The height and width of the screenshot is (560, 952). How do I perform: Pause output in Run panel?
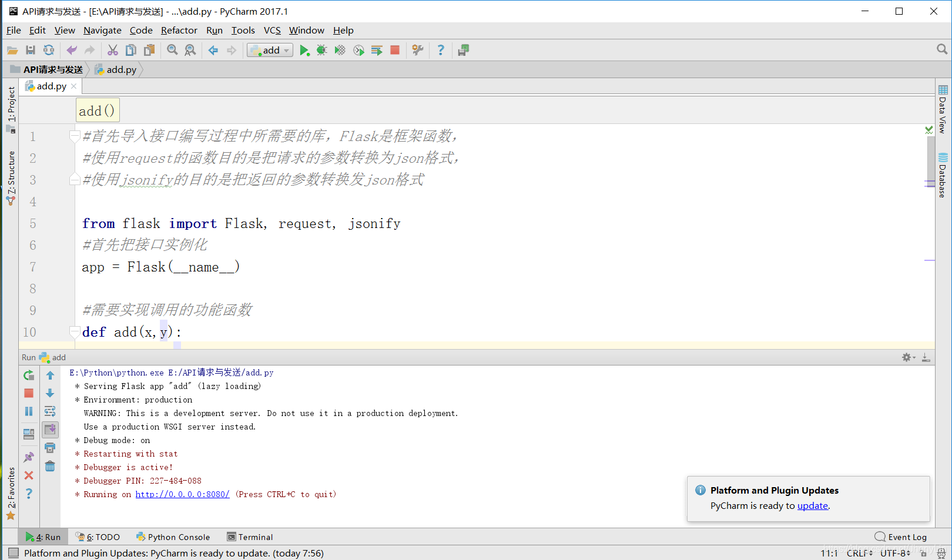click(28, 411)
